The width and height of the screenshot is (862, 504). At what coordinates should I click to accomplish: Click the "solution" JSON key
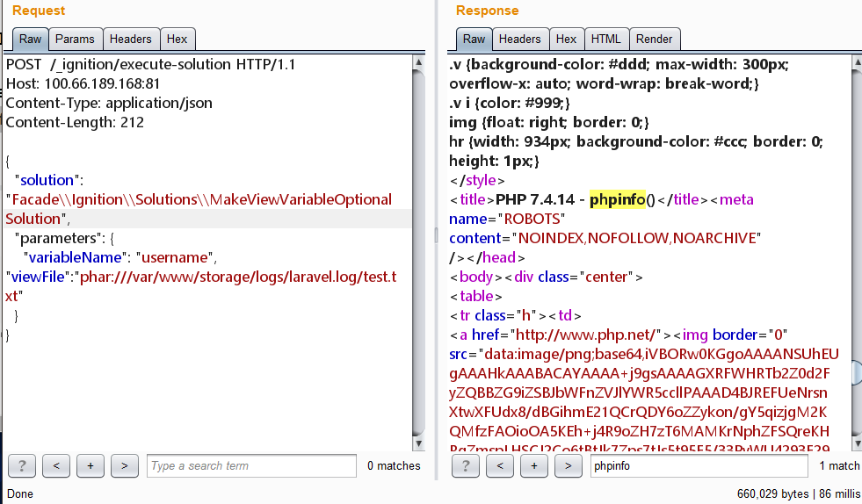click(x=49, y=180)
